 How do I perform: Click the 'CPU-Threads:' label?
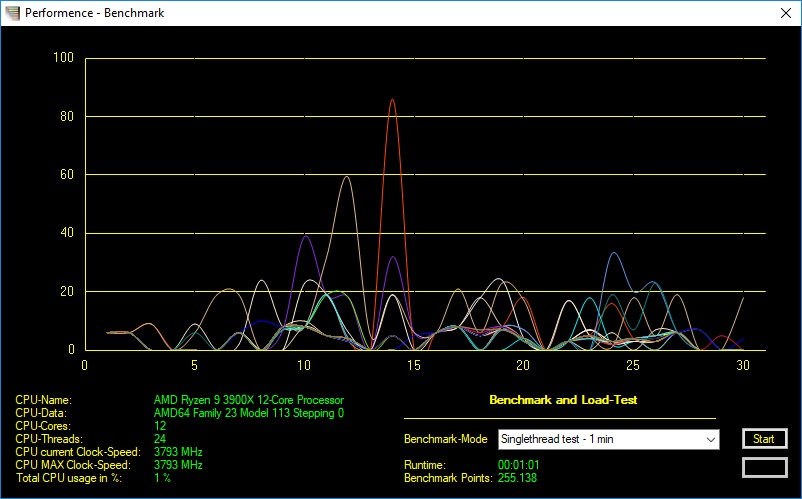point(49,439)
